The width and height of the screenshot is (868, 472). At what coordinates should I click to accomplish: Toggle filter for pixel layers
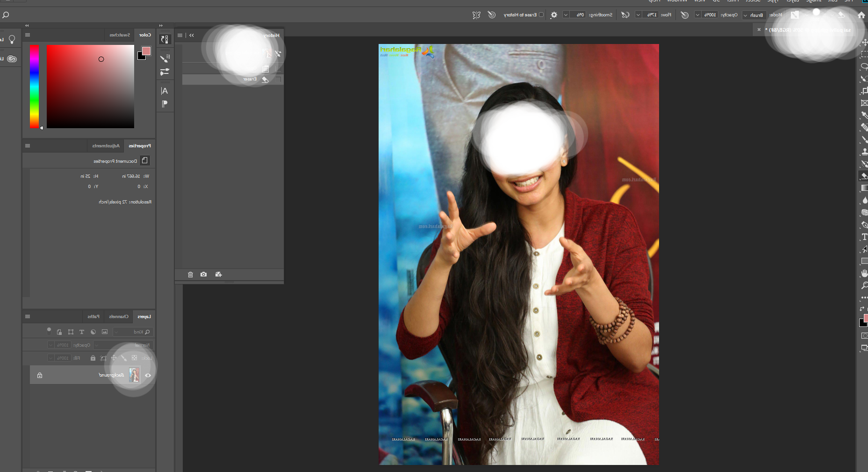click(105, 332)
